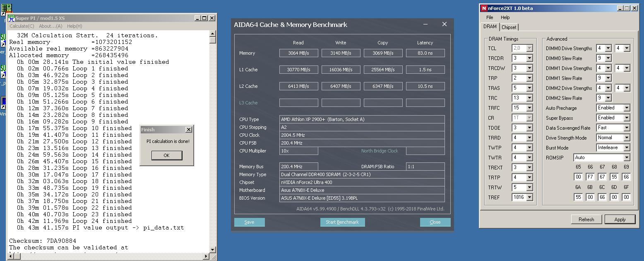This screenshot has height=261, width=644.
Task: Close the Finish dialog with its X
Action: tap(188, 130)
